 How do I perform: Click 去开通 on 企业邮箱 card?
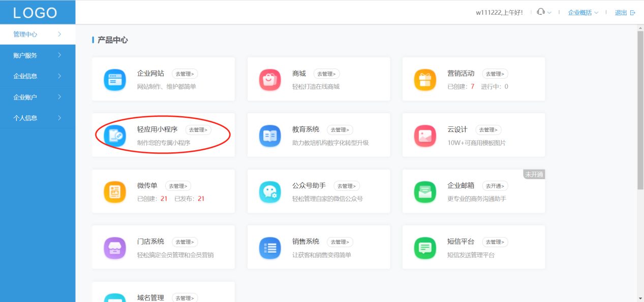[495, 186]
